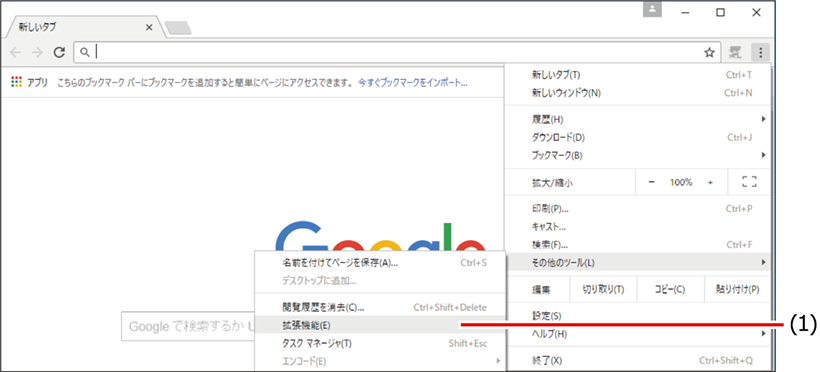Click the back navigation arrow
The height and width of the screenshot is (372, 820).
(x=16, y=52)
